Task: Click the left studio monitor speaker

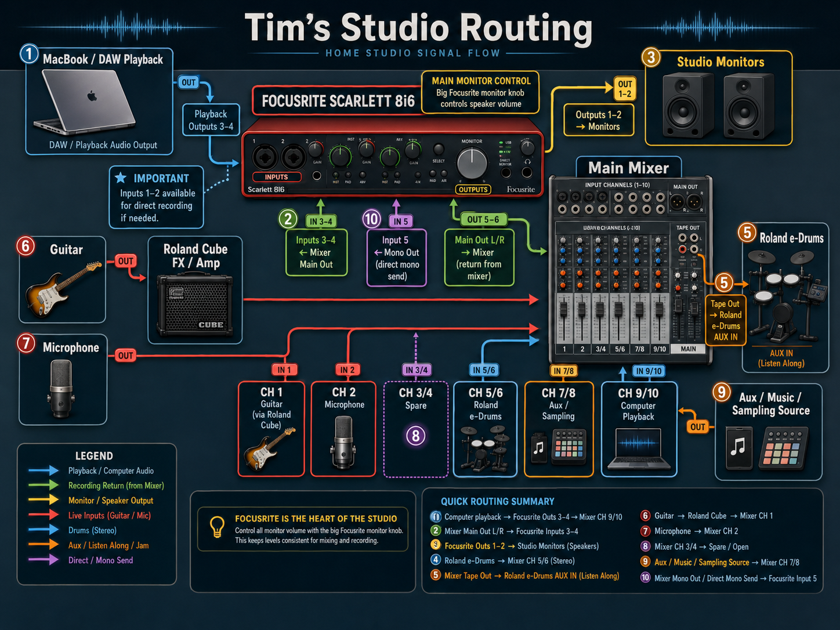Action: [687, 106]
